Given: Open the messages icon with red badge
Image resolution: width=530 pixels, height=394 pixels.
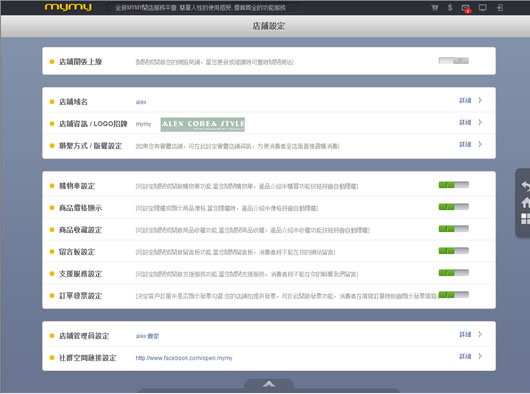Looking at the screenshot, I should coord(466,8).
